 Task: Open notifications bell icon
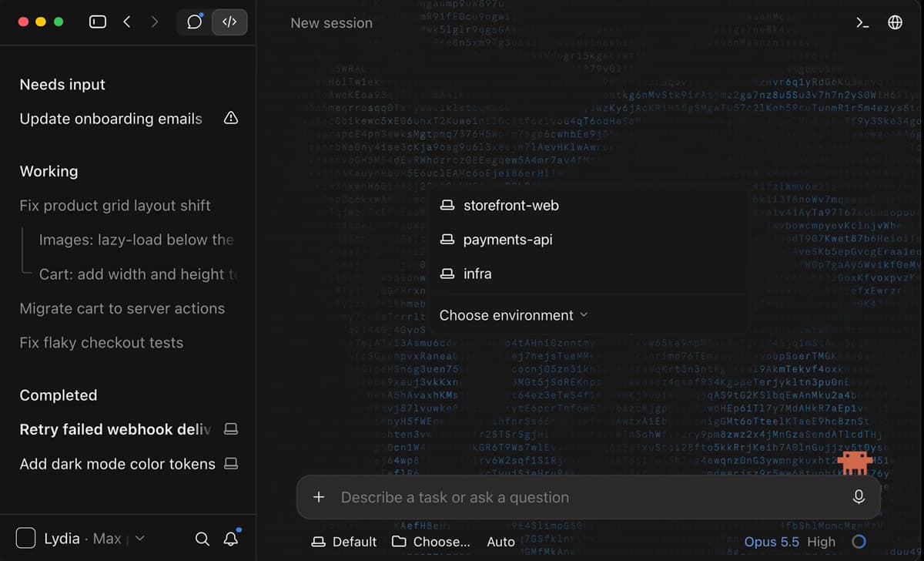(231, 539)
